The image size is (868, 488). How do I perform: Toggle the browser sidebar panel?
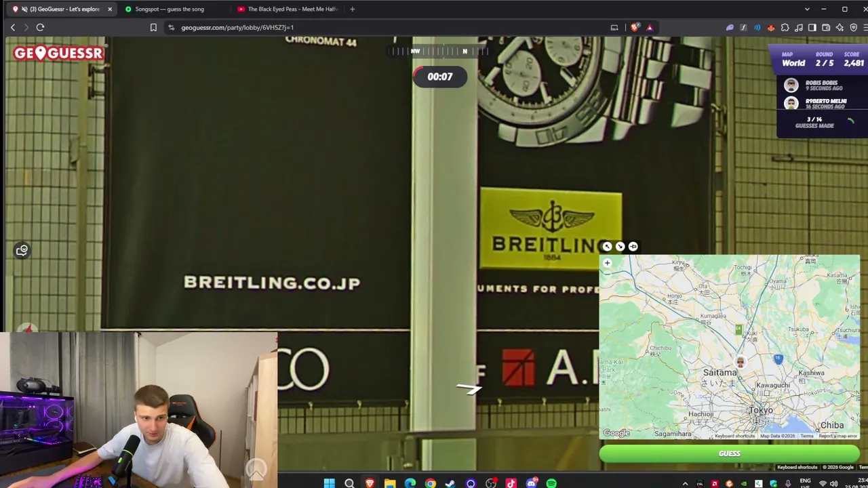tap(812, 27)
